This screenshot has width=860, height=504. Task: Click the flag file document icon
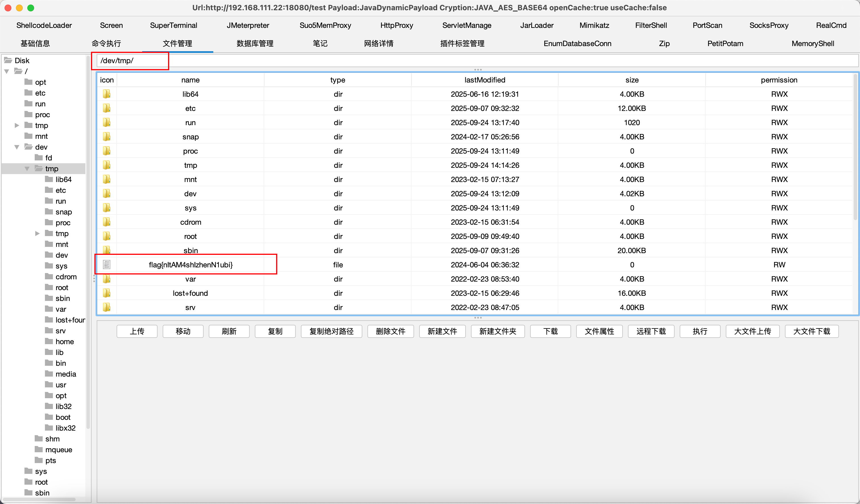106,265
